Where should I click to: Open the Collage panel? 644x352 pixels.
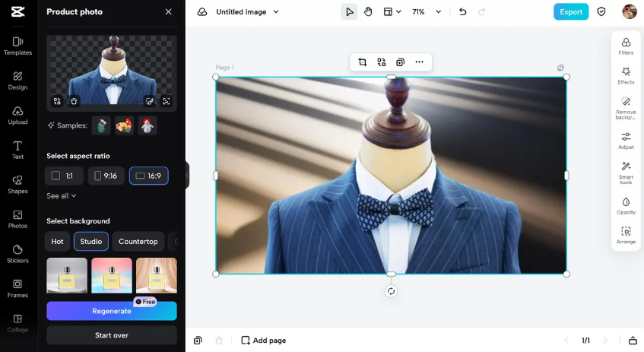(x=17, y=323)
